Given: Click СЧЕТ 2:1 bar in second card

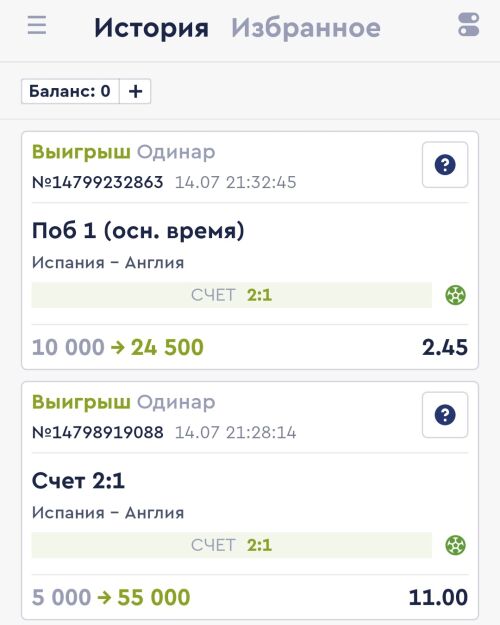Looking at the screenshot, I should 232,545.
